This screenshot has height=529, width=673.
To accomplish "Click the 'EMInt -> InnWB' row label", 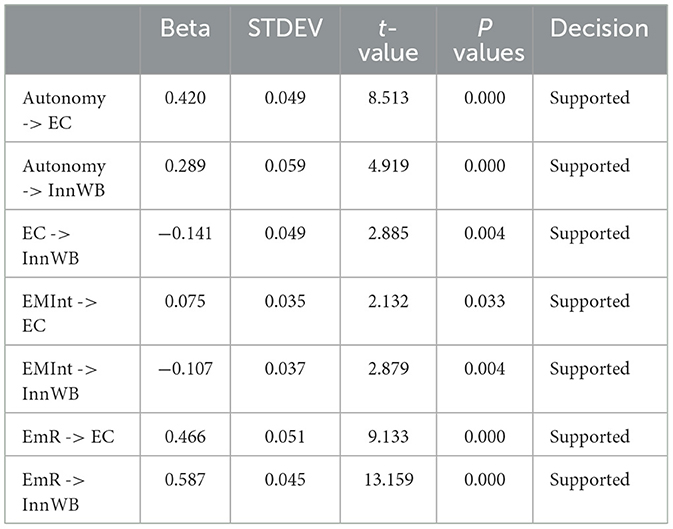I will click(x=60, y=378).
